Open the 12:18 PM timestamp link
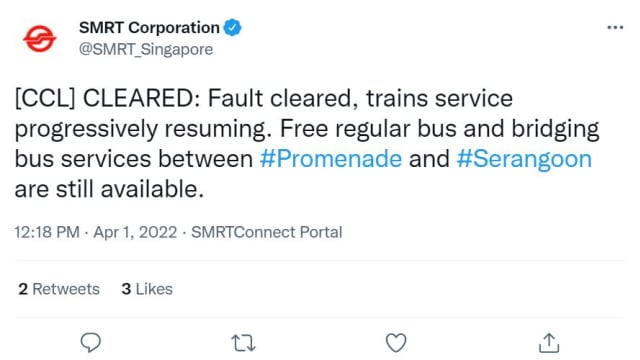This screenshot has width=640, height=360. pos(47,232)
